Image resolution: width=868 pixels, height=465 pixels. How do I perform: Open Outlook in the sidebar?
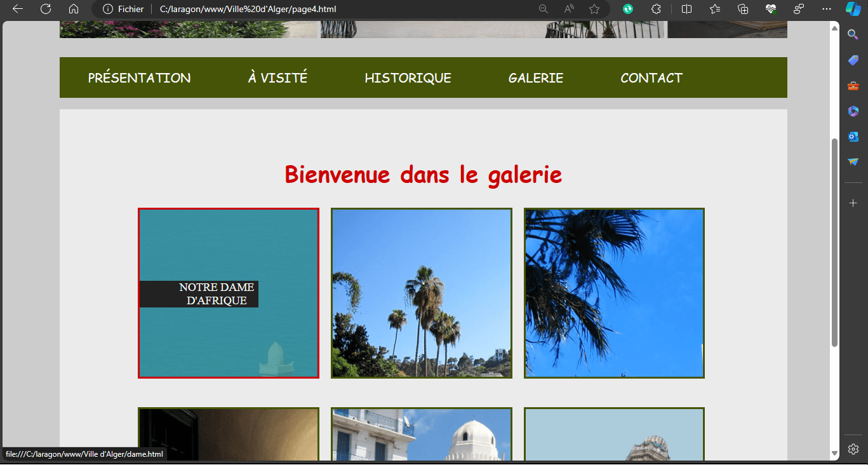(853, 137)
